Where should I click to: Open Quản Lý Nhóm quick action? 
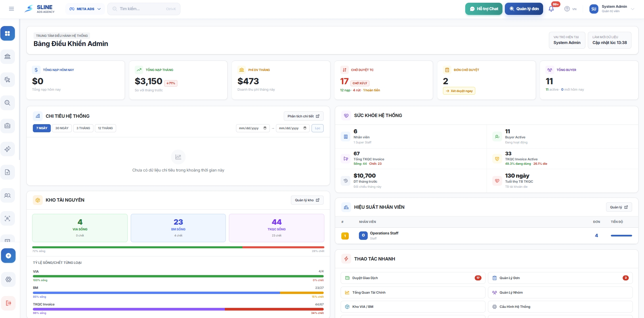(560, 293)
